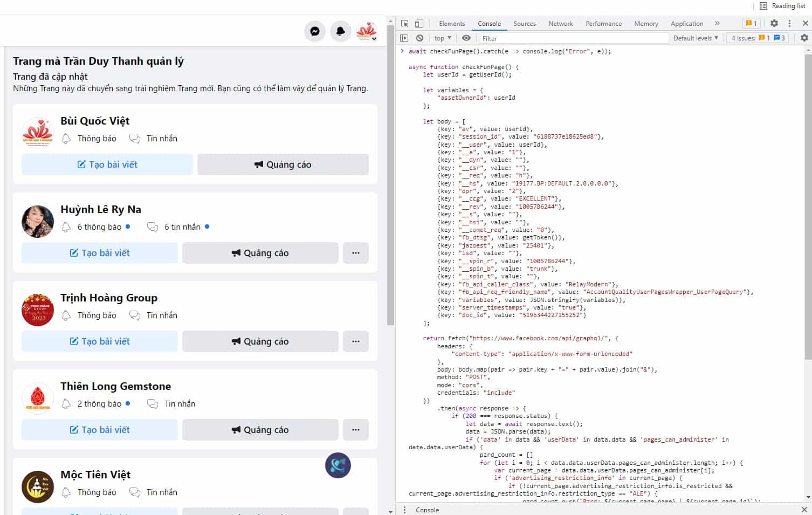The width and height of the screenshot is (812, 515).
Task: Open Tin nhắn for Trịnh Hoàng Group
Action: (x=154, y=315)
